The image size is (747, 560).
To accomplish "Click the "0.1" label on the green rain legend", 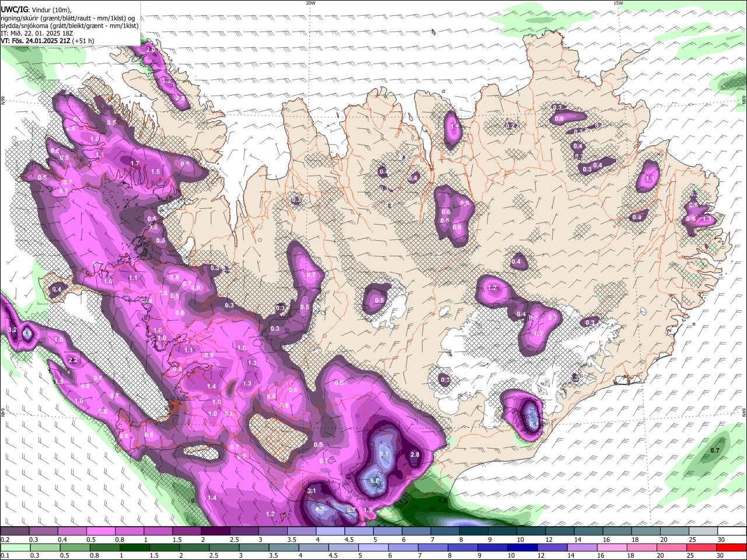I will [5, 555].
